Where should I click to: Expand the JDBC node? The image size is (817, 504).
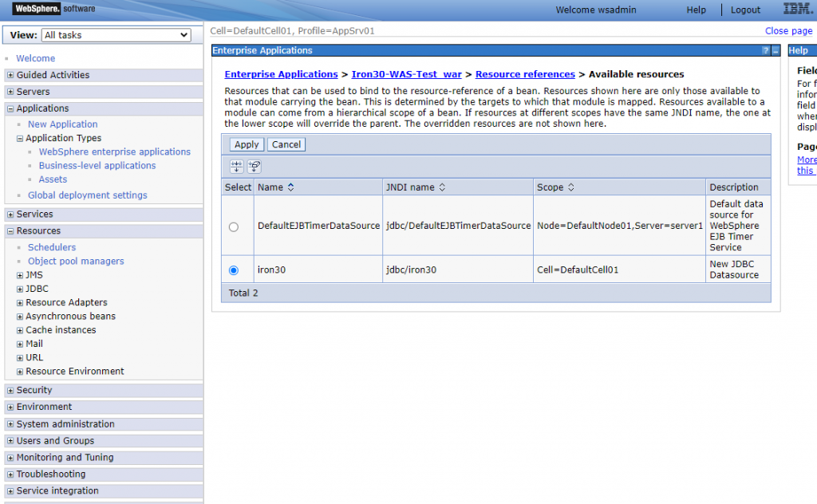(20, 289)
